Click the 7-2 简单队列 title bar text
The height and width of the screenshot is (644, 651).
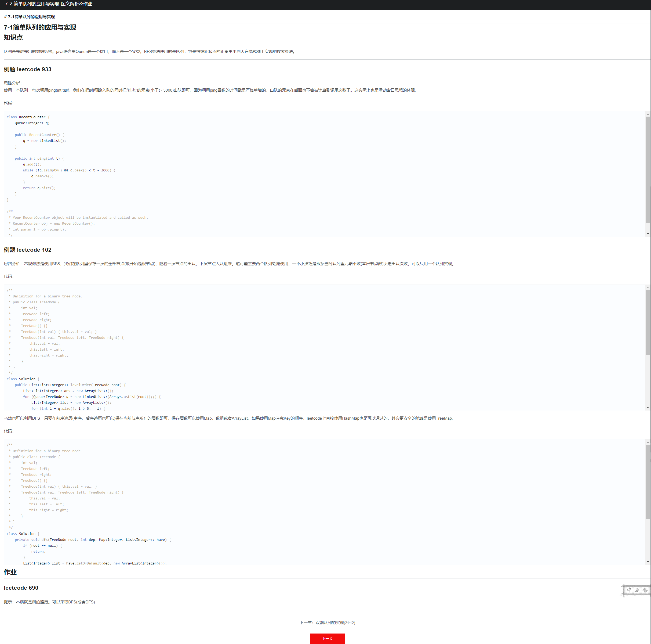point(49,4)
